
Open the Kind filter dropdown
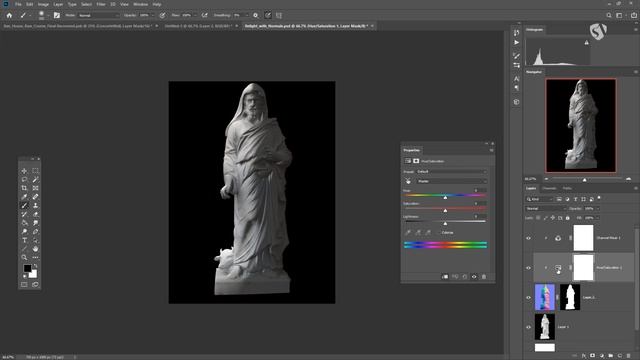click(x=539, y=199)
